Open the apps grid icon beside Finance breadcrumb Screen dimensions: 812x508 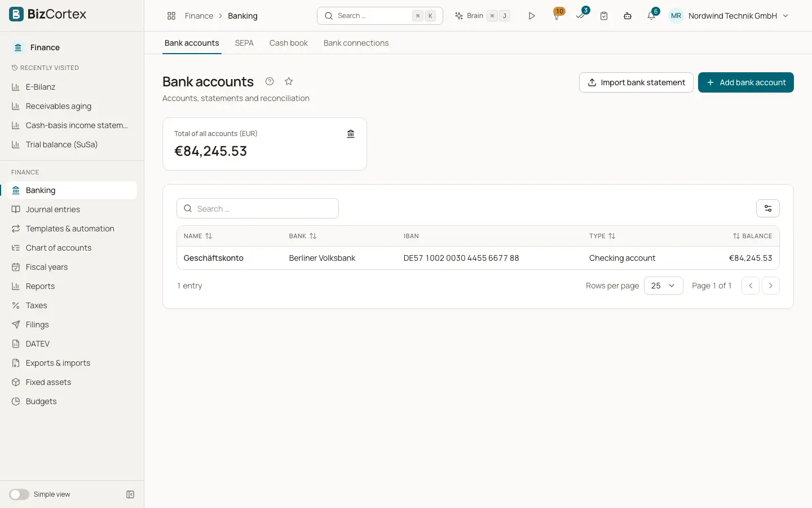[171, 16]
